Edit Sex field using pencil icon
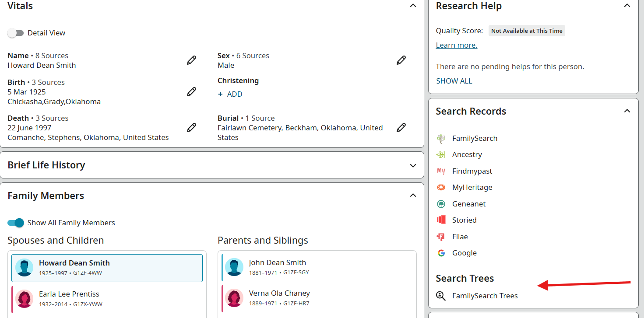644x318 pixels. point(401,60)
